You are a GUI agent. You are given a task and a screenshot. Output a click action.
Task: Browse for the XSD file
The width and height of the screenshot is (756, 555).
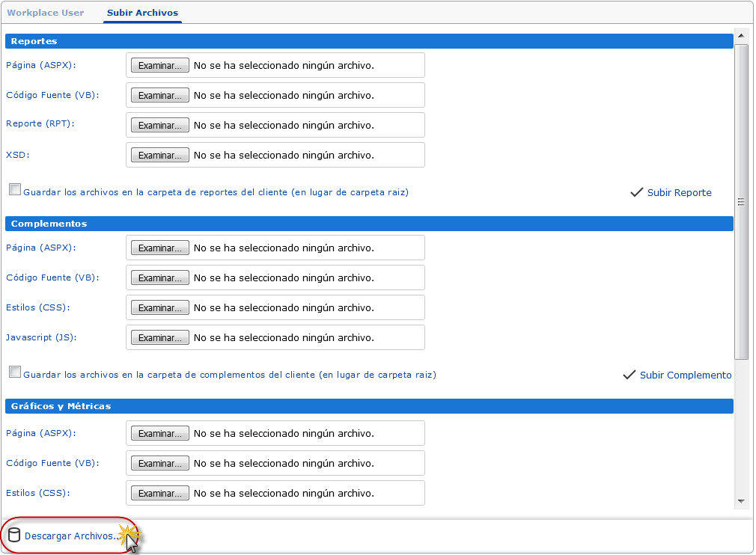[159, 155]
